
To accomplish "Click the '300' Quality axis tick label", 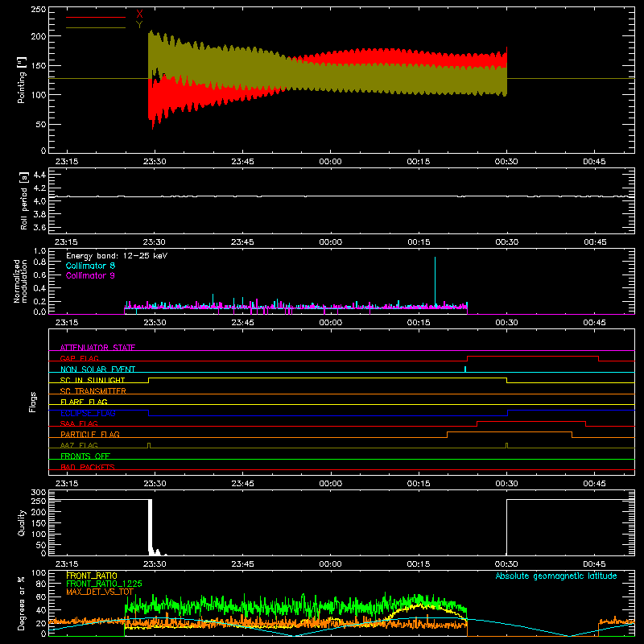I will pyautogui.click(x=39, y=493).
